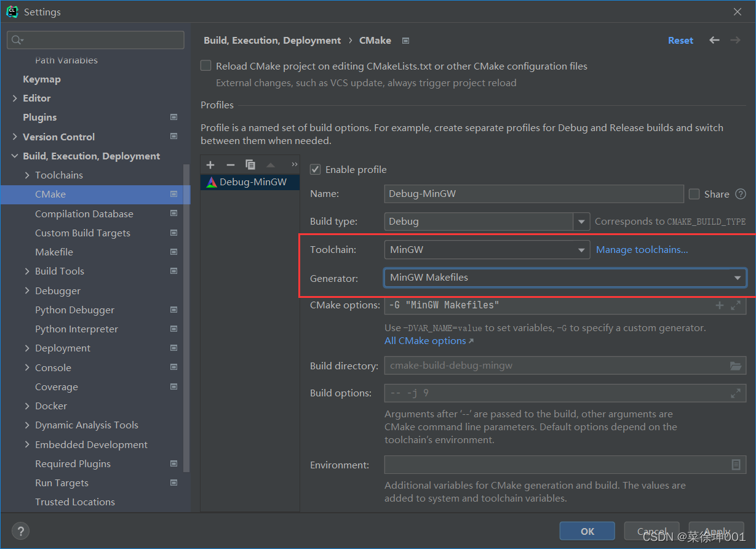Expand the Build options field
Viewport: 756px width, 549px height.
tap(735, 393)
